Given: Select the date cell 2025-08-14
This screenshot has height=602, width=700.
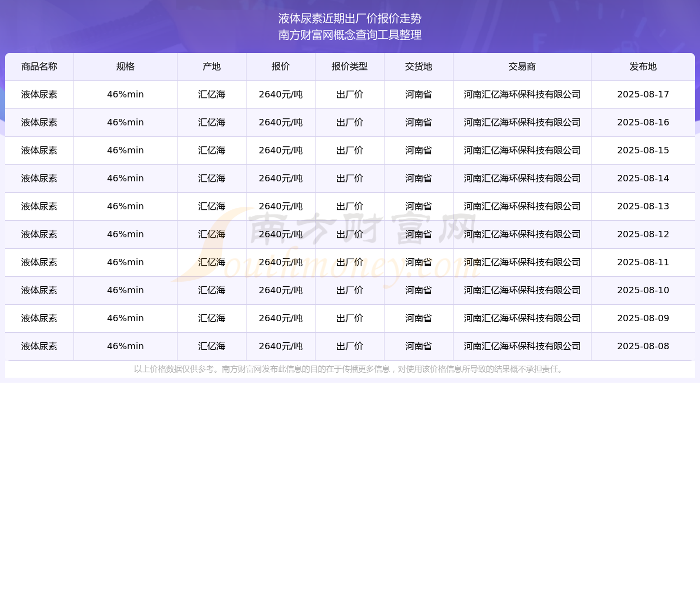Looking at the screenshot, I should tap(643, 178).
